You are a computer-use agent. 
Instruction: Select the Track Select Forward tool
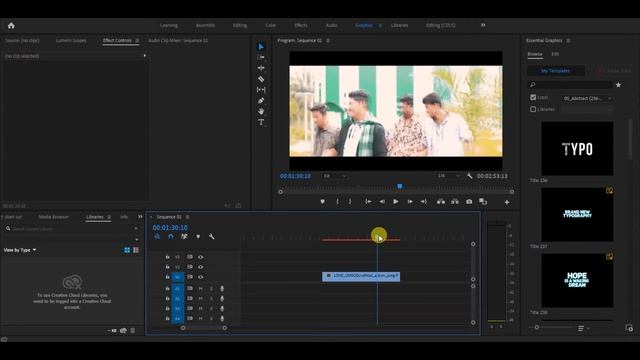click(261, 57)
